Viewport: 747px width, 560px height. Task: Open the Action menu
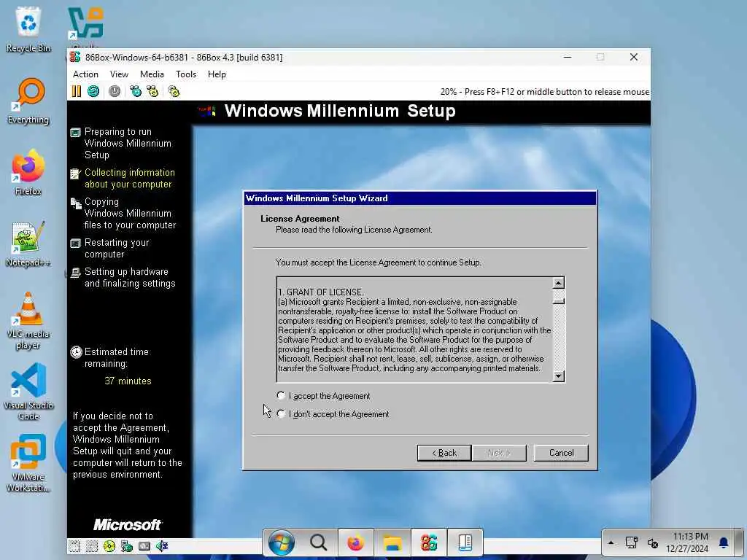tap(85, 74)
